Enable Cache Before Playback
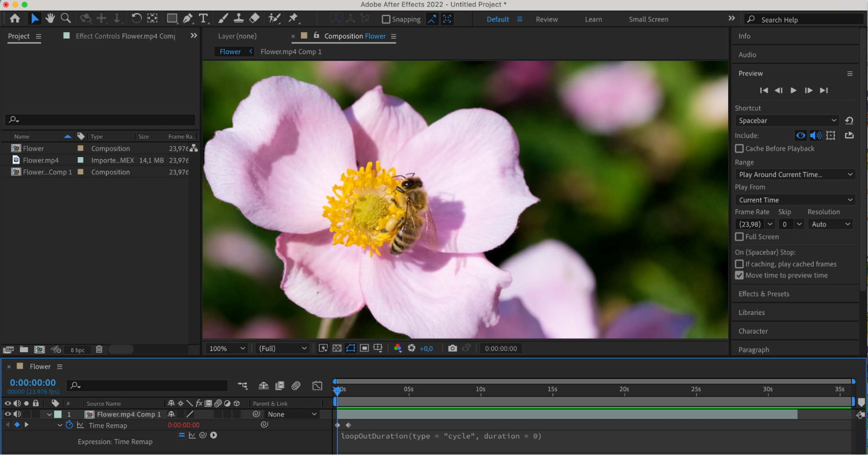868x455 pixels. coord(739,148)
